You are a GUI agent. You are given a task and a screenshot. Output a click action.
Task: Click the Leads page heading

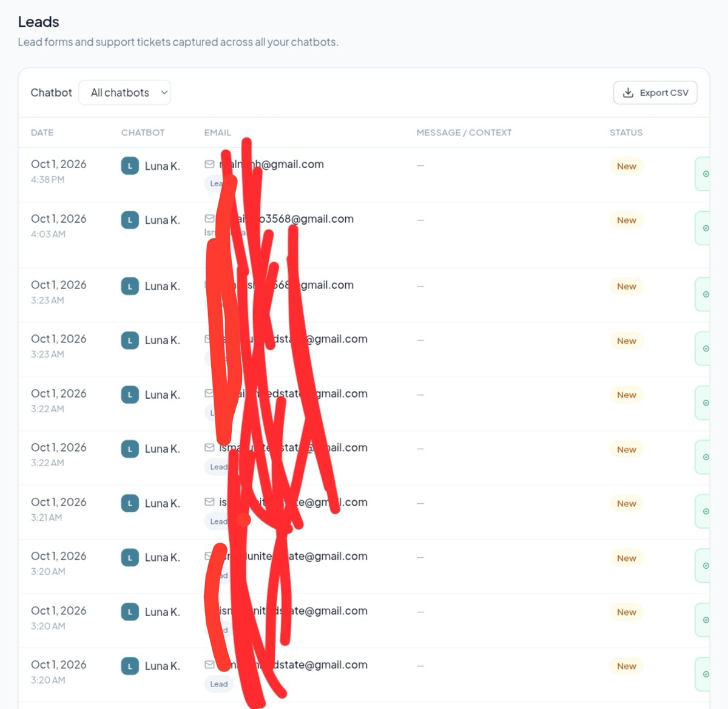coord(38,22)
